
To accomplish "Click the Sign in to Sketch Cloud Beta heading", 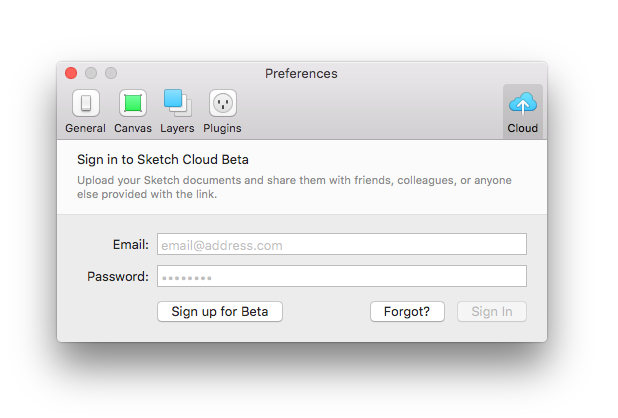I will [163, 159].
